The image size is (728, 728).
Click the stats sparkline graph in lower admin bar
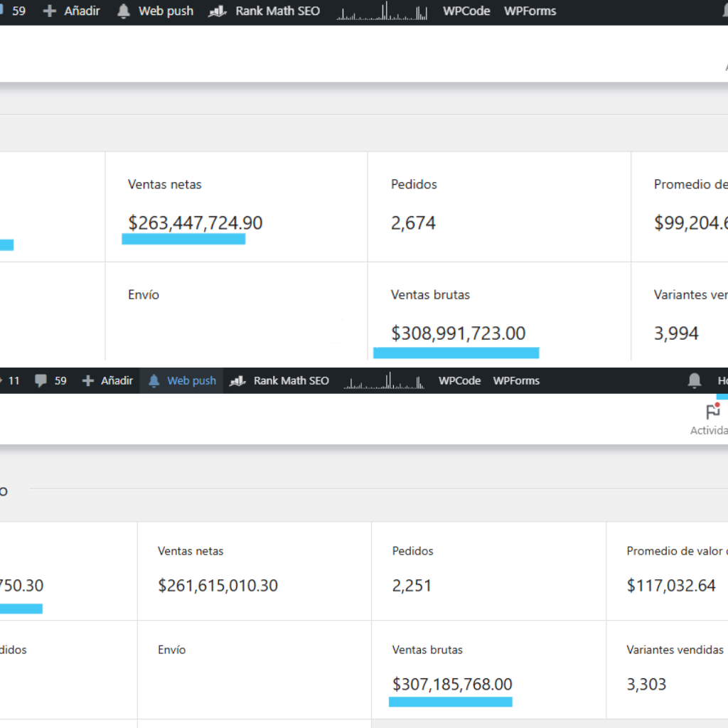pos(384,381)
